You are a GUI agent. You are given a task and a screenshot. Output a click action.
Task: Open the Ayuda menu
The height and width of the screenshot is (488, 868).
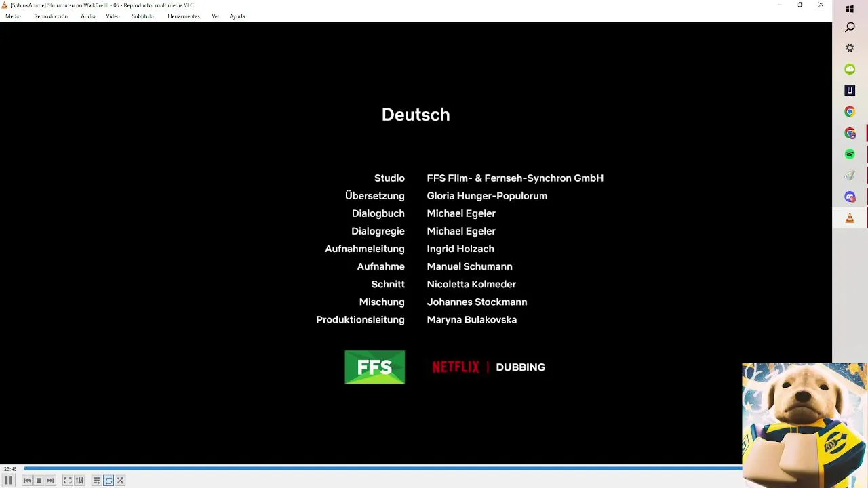coord(237,16)
